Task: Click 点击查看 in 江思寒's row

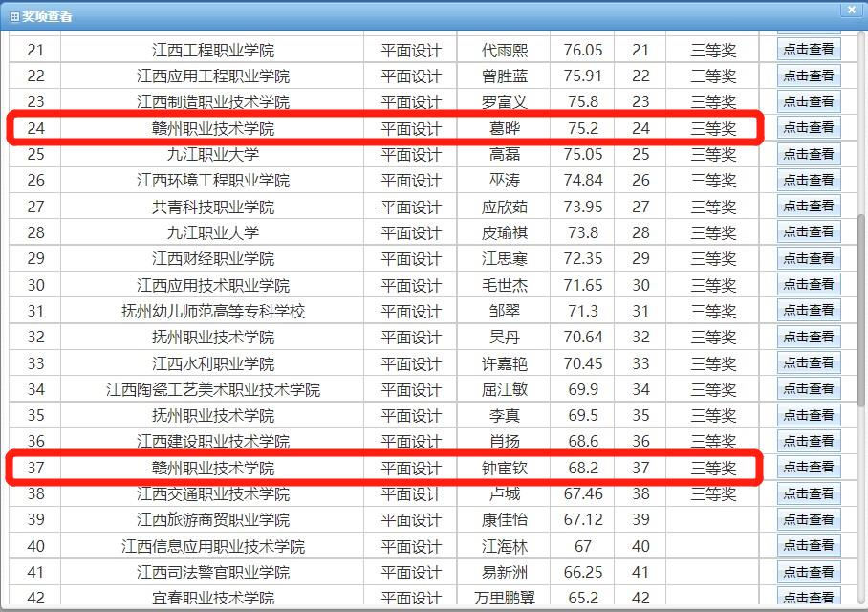Action: pyautogui.click(x=809, y=258)
